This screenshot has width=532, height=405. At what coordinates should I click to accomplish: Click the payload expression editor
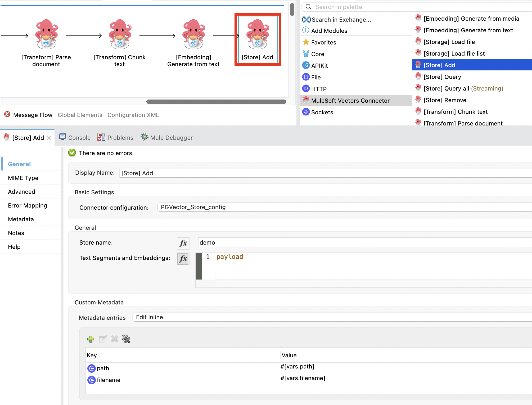pyautogui.click(x=373, y=266)
